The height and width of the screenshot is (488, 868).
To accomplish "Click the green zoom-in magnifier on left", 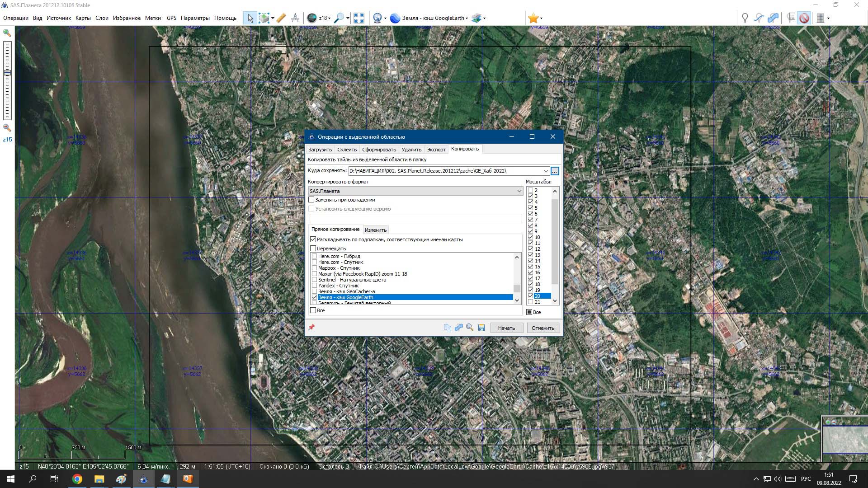I will pos(7,33).
